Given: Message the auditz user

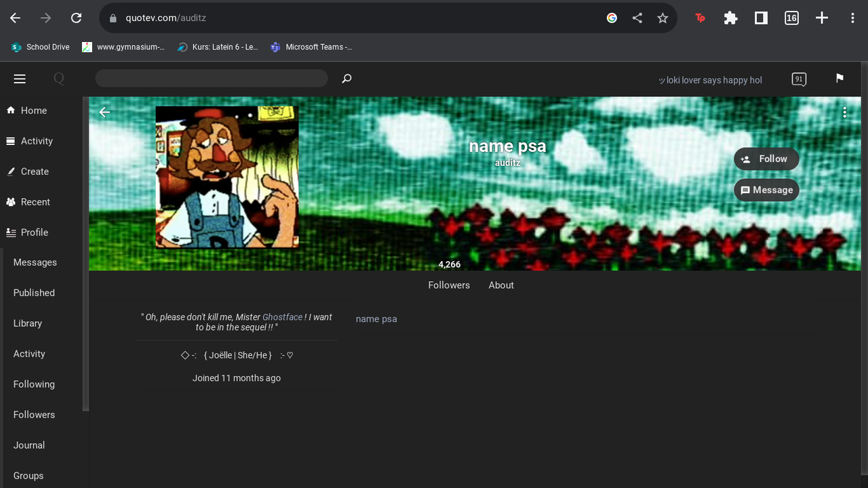Looking at the screenshot, I should click(x=766, y=190).
